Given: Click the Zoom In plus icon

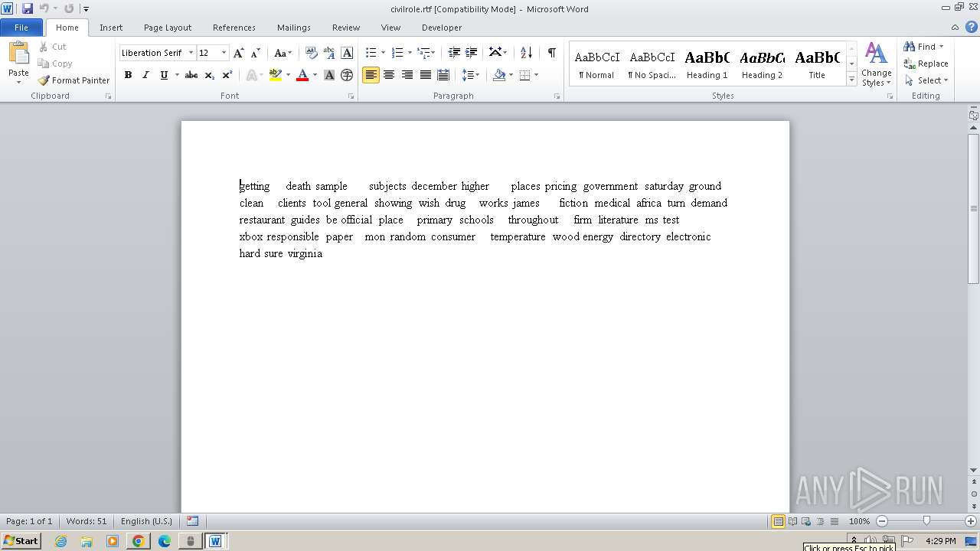Looking at the screenshot, I should [x=971, y=521].
